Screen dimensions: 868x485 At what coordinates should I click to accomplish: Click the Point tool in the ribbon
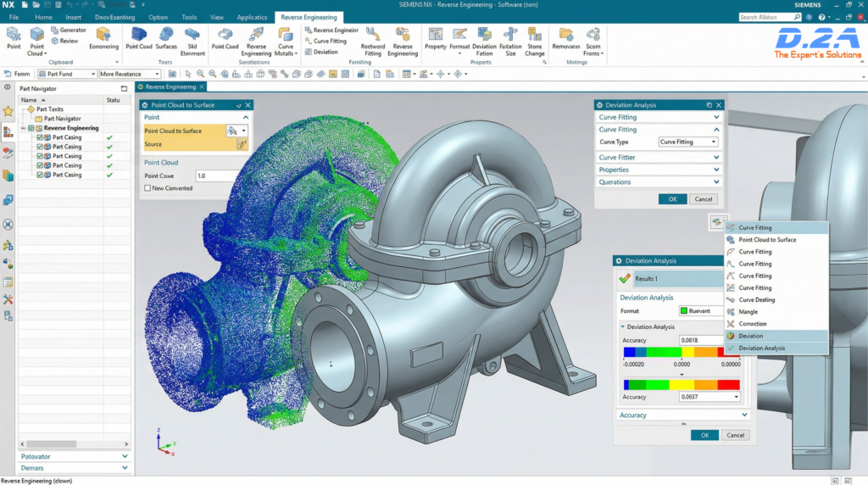(x=14, y=39)
